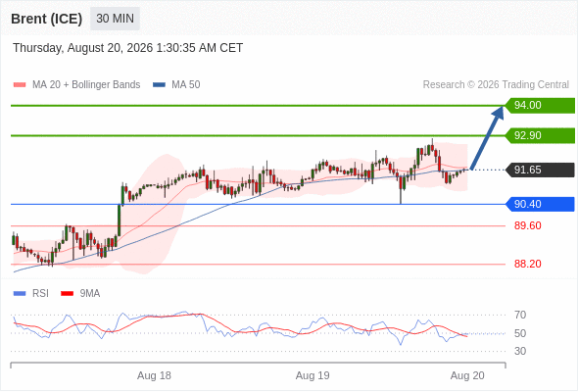Click the Aug 18 date axis label
The width and height of the screenshot is (578, 392).
(x=154, y=375)
